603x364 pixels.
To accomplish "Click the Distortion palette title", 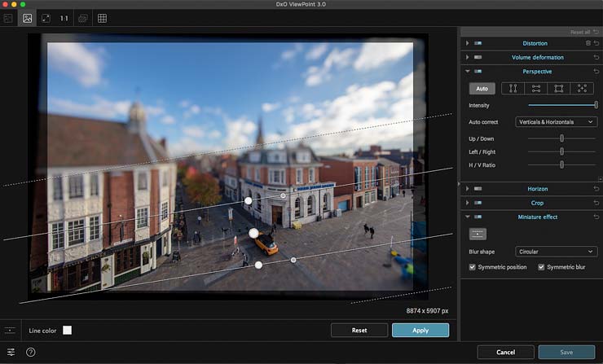I will [x=535, y=43].
